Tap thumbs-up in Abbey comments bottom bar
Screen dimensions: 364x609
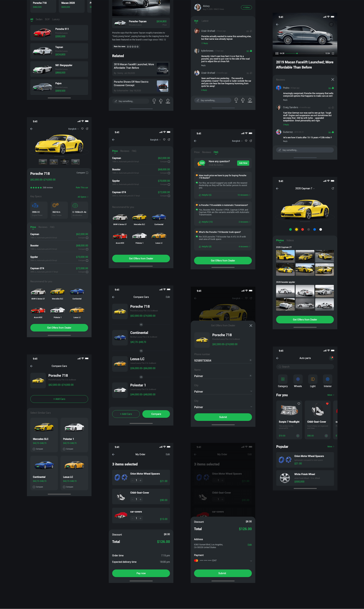243,99
